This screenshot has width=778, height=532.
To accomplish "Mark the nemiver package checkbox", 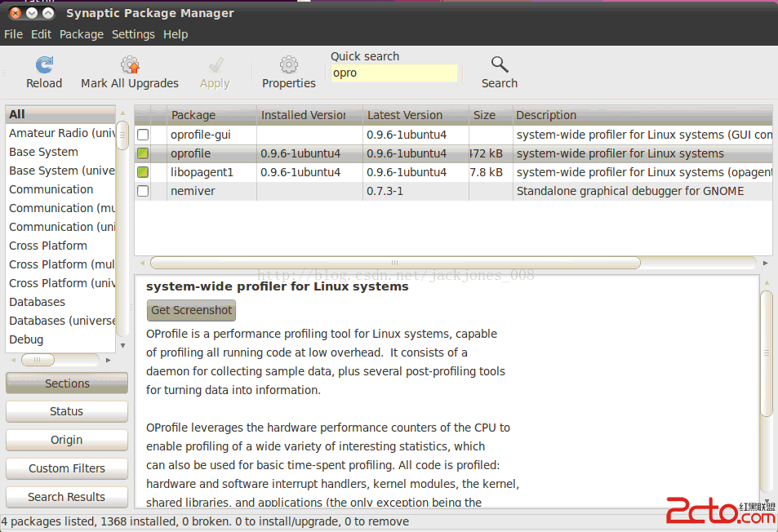I will pos(143,191).
